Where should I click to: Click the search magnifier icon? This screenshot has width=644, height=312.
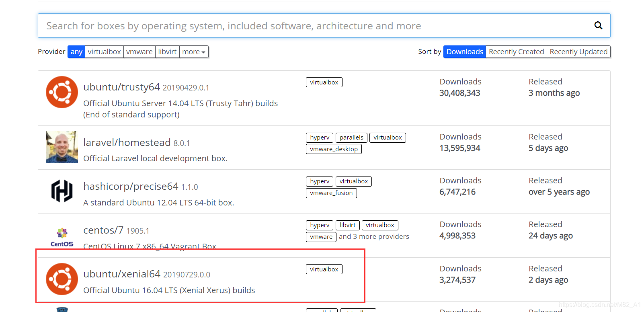click(x=598, y=26)
